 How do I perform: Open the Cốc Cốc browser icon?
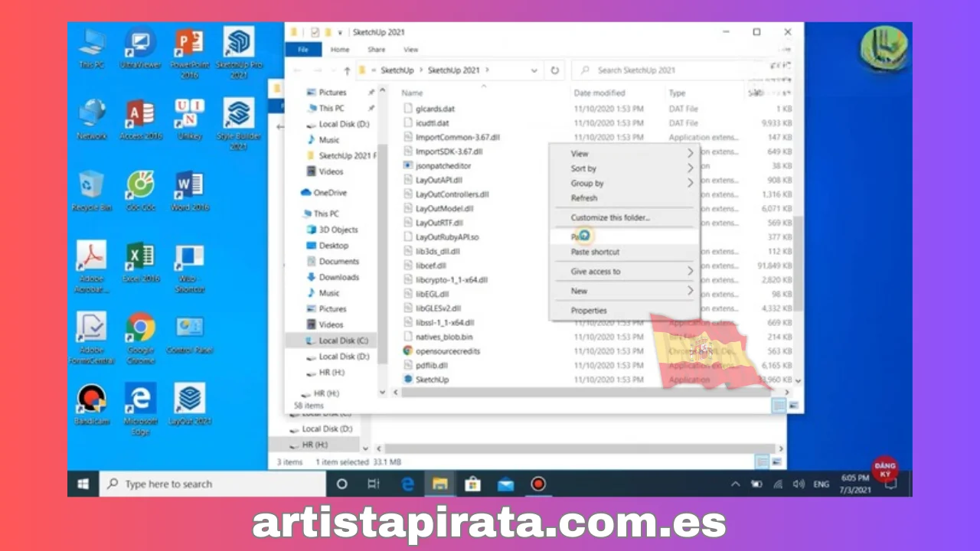pos(140,191)
